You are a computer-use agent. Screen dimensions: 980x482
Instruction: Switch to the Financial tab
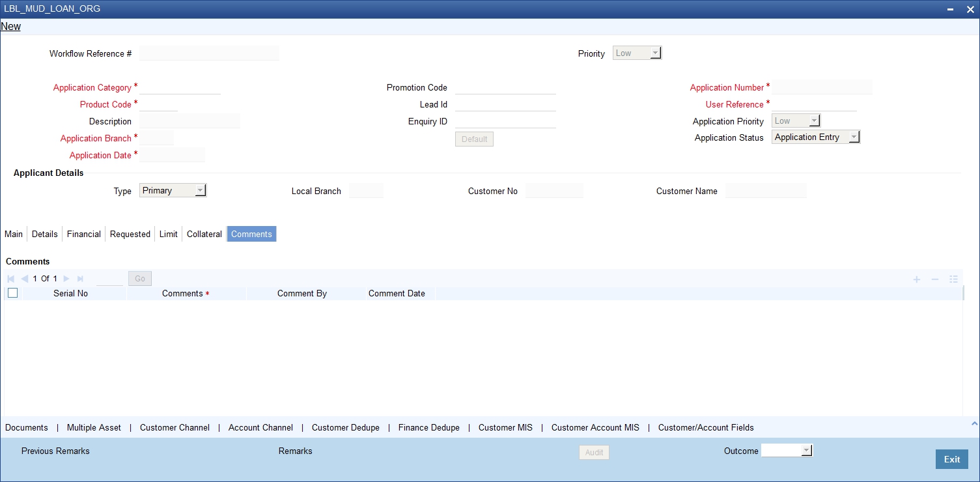[84, 234]
